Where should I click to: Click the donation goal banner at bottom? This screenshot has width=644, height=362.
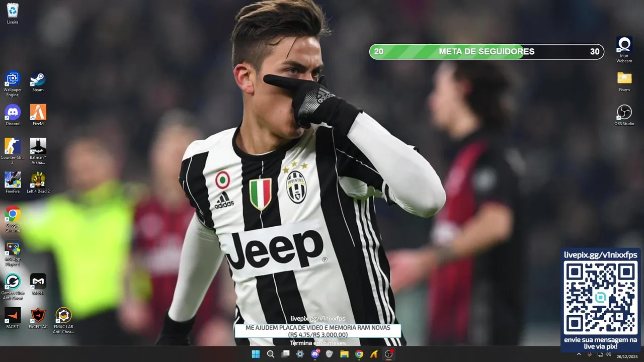click(x=318, y=331)
